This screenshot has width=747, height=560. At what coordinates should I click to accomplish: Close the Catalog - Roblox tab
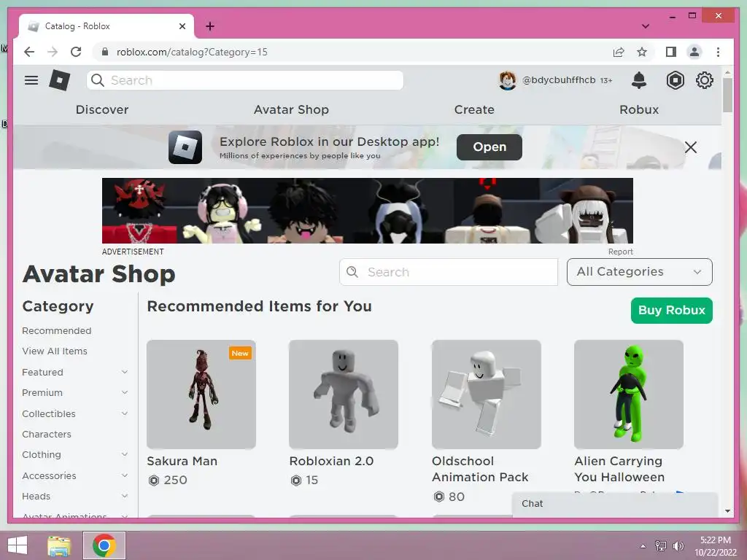click(x=182, y=26)
